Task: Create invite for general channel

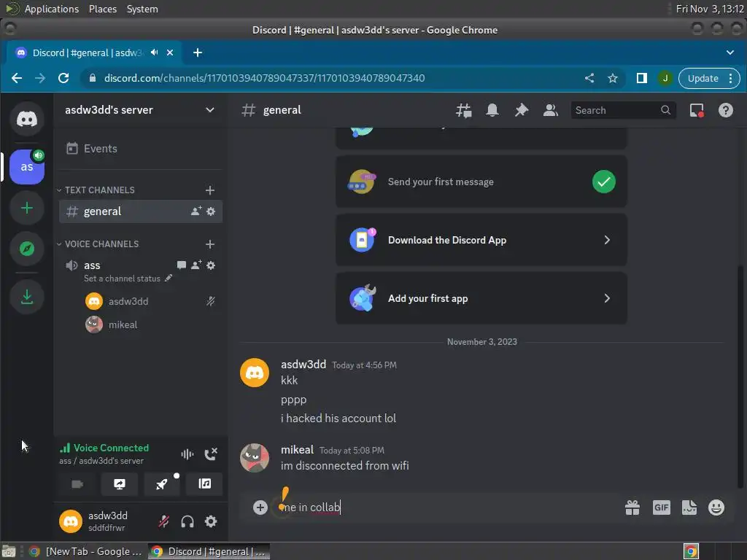Action: coord(196,211)
